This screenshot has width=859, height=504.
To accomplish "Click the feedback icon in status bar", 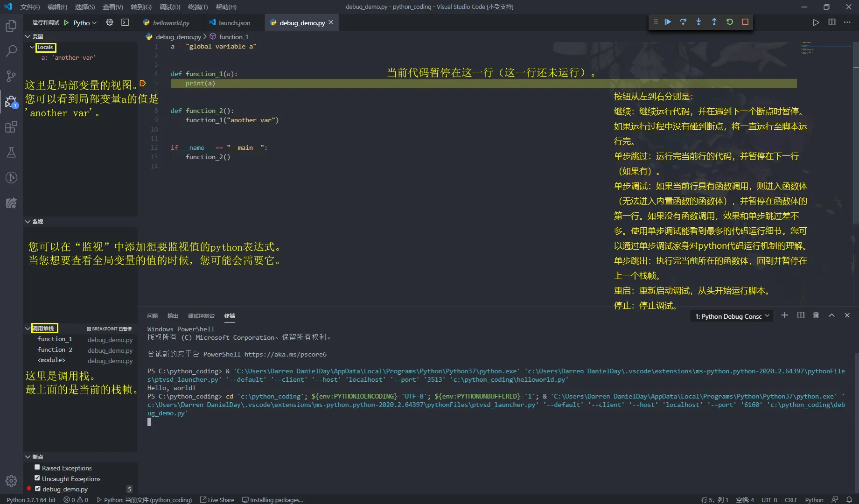I will click(x=835, y=500).
